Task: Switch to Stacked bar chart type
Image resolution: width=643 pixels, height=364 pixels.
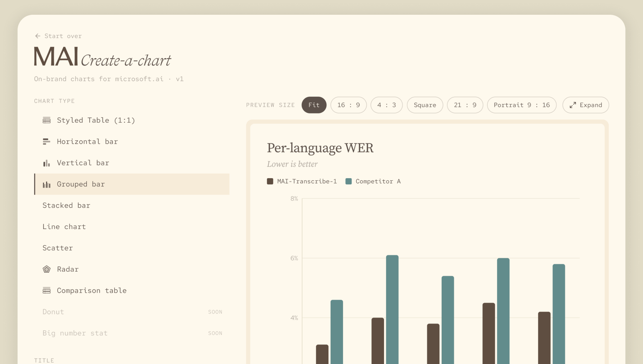Action: point(132,206)
